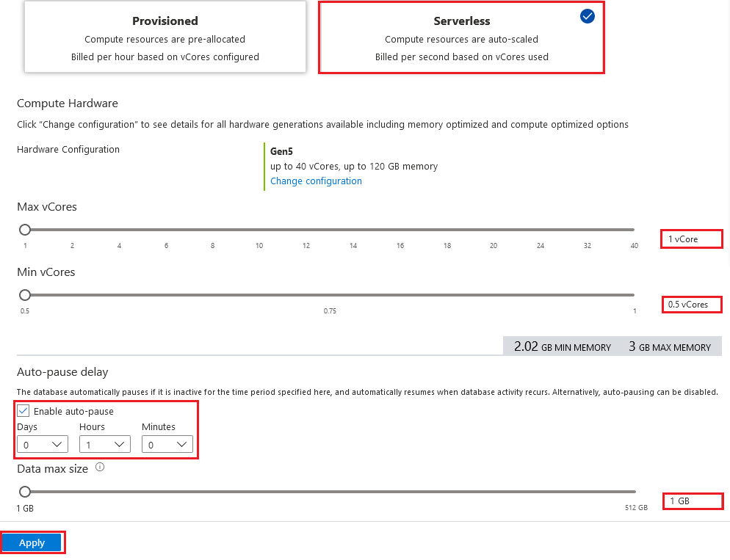Screen dimensions: 730x560
Task: Set Min vCores slider to the 0.75 mark
Action: 330,295
